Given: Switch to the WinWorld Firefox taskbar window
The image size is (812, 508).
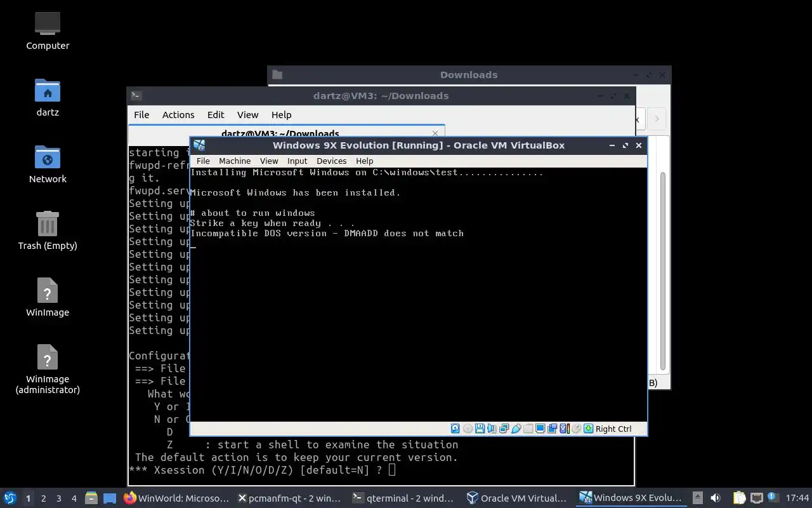Looking at the screenshot, I should (x=176, y=498).
